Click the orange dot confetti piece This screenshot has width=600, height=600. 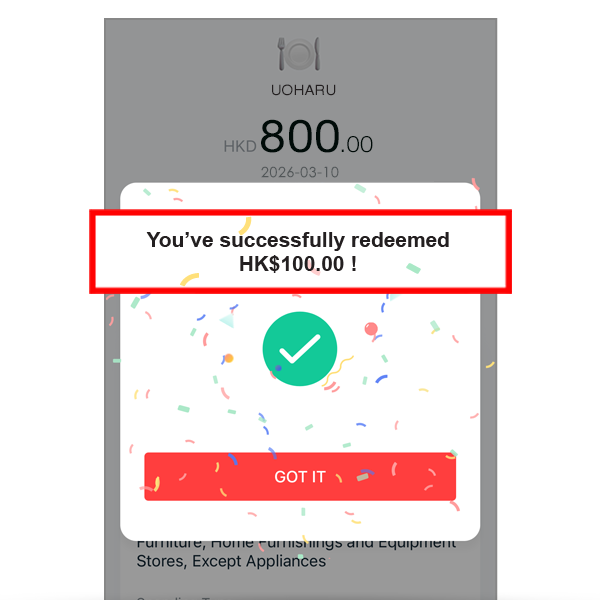pos(229,358)
